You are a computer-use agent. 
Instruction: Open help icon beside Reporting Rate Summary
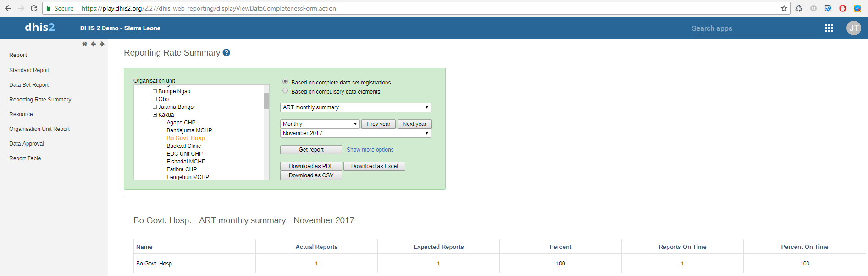(x=227, y=53)
